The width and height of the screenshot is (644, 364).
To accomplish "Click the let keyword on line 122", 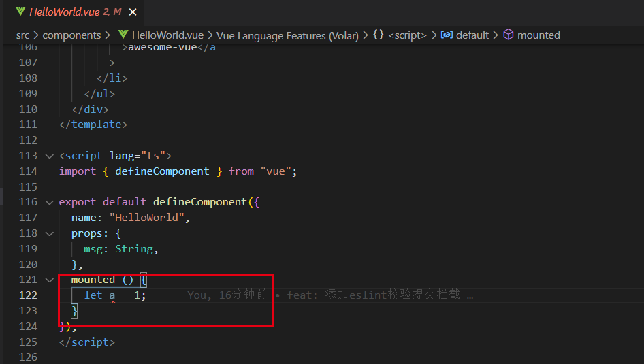I will click(x=93, y=295).
